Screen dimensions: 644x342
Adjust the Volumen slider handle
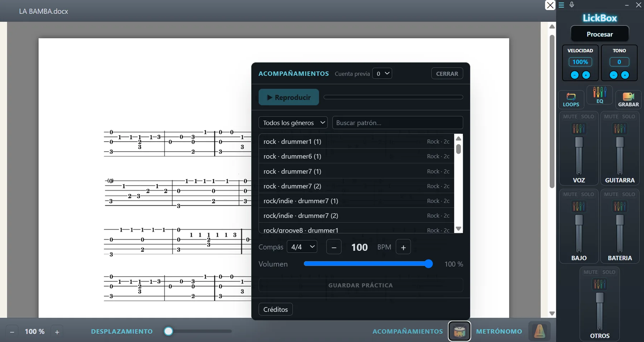428,264
